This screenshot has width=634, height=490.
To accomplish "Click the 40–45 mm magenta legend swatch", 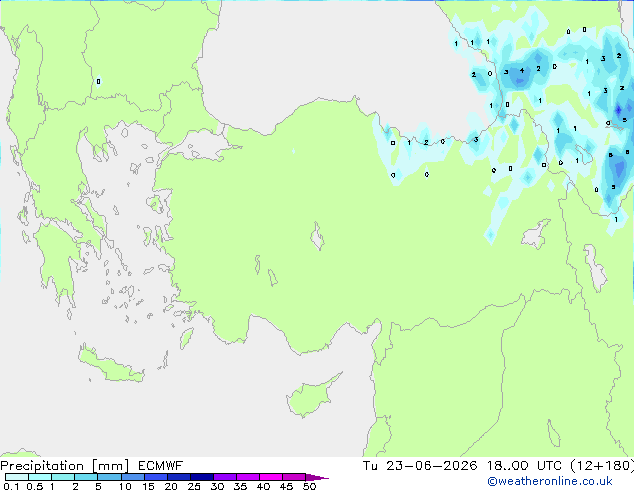I will 271,477.
